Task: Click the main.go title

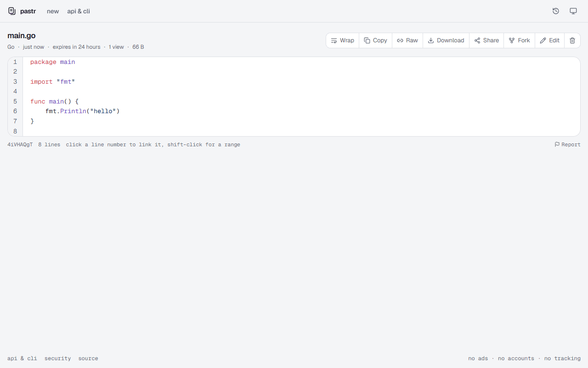Action: point(22,35)
